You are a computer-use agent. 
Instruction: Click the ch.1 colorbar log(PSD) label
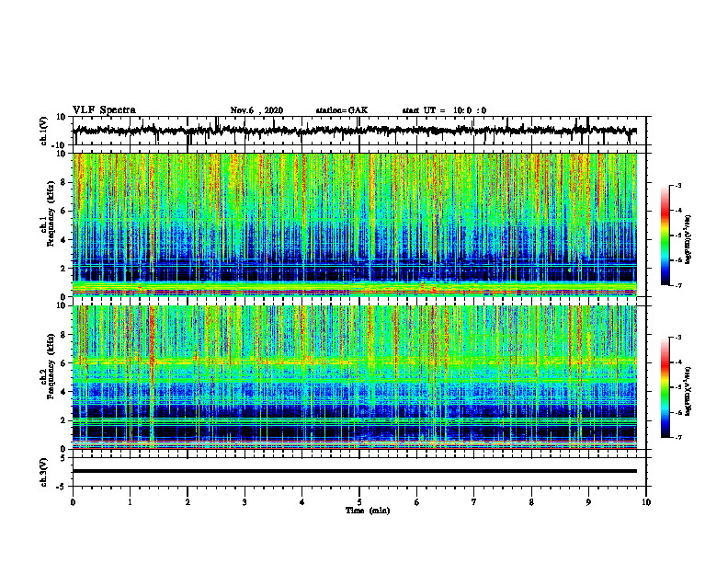[x=688, y=240]
